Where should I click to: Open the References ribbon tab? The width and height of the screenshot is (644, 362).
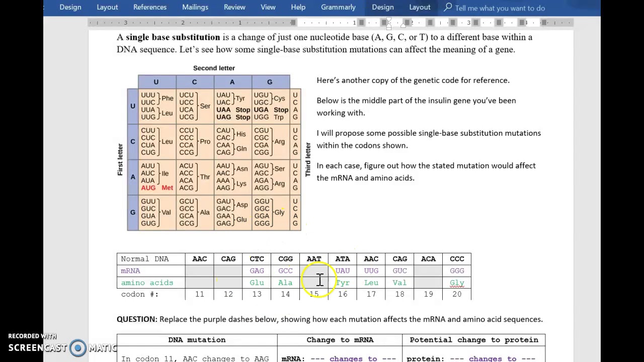150,8
